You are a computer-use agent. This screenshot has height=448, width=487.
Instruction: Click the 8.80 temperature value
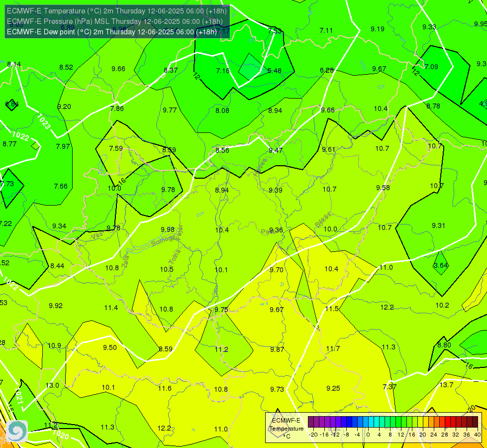tap(444, 345)
